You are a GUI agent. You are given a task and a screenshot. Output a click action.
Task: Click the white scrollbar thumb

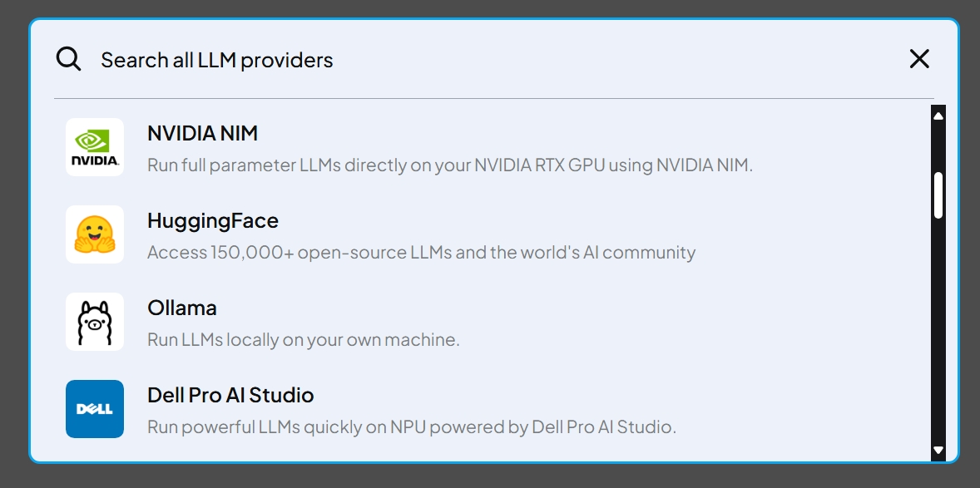click(938, 195)
